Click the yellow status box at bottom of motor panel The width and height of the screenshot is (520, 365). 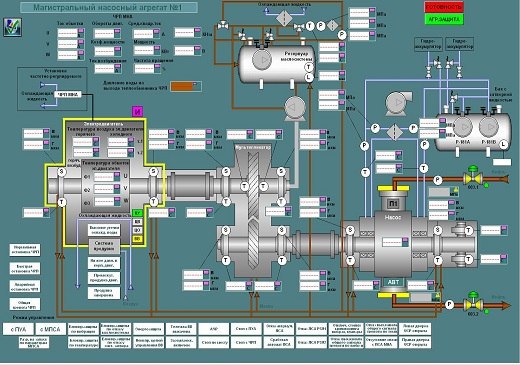coord(137,239)
